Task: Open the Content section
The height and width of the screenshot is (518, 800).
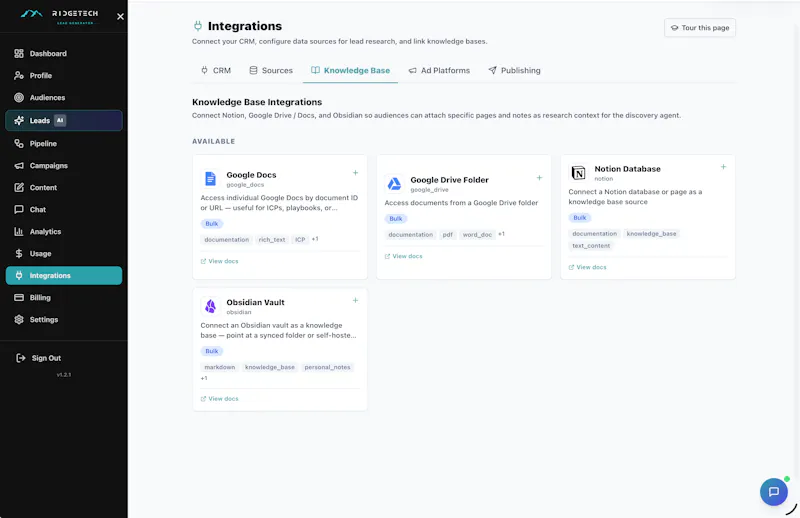Action: tap(64, 187)
